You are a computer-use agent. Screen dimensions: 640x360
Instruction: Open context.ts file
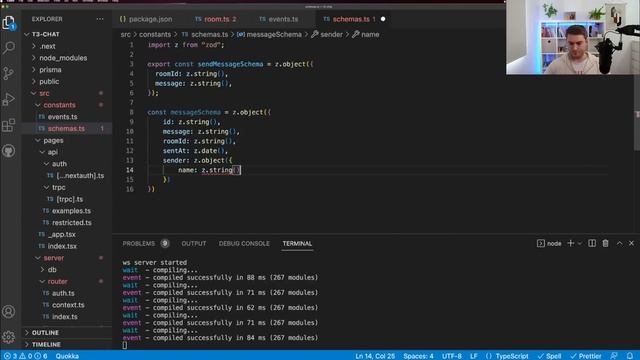(x=68, y=305)
